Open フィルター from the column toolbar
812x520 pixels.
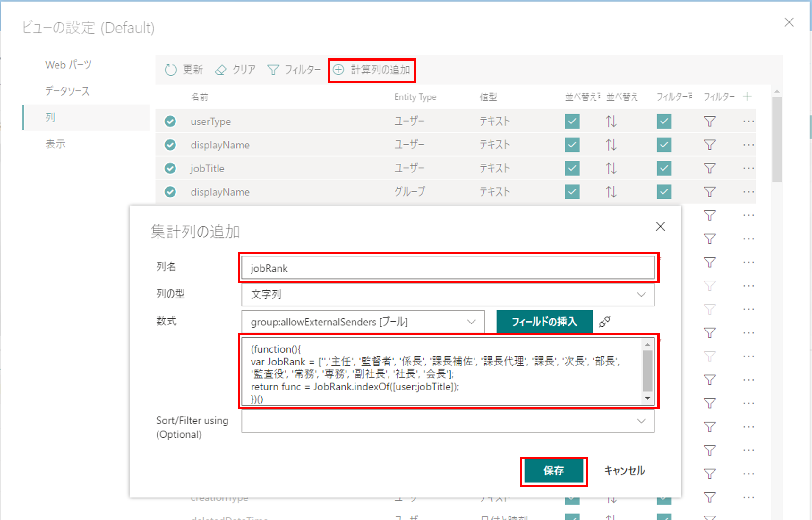pyautogui.click(x=293, y=70)
